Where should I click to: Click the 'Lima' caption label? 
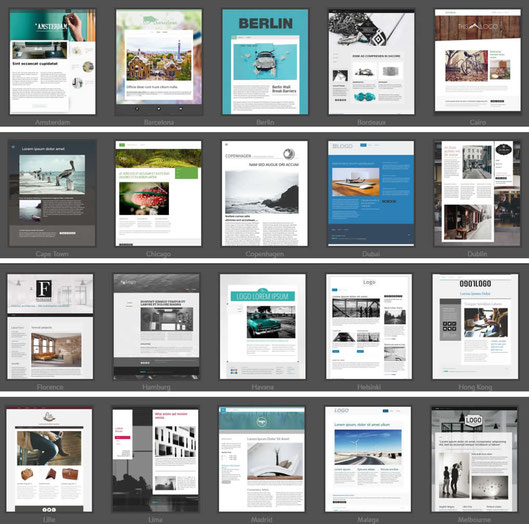click(156, 520)
